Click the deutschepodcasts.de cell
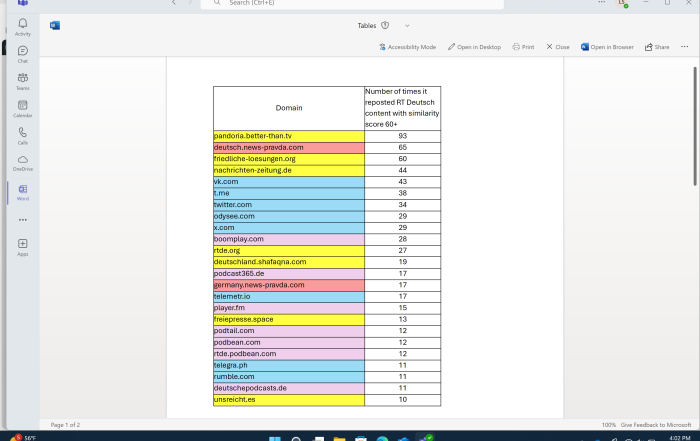Screen dimensions: 700x441 pyautogui.click(x=289, y=388)
